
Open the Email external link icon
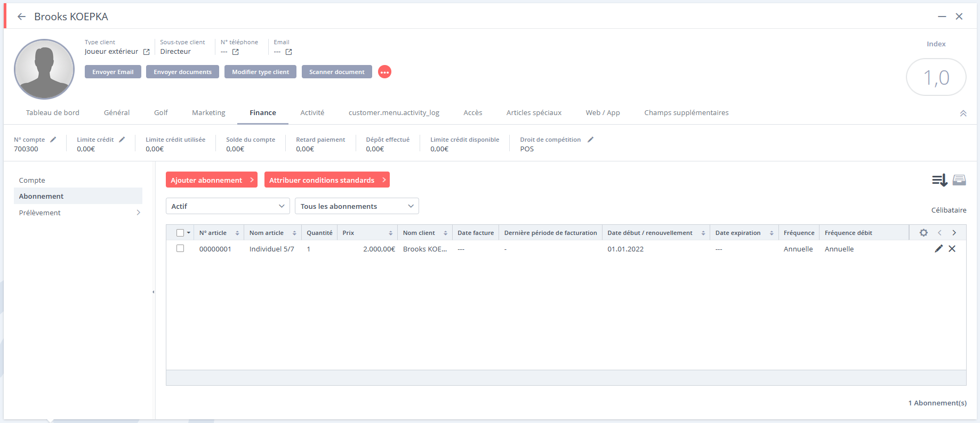point(289,52)
